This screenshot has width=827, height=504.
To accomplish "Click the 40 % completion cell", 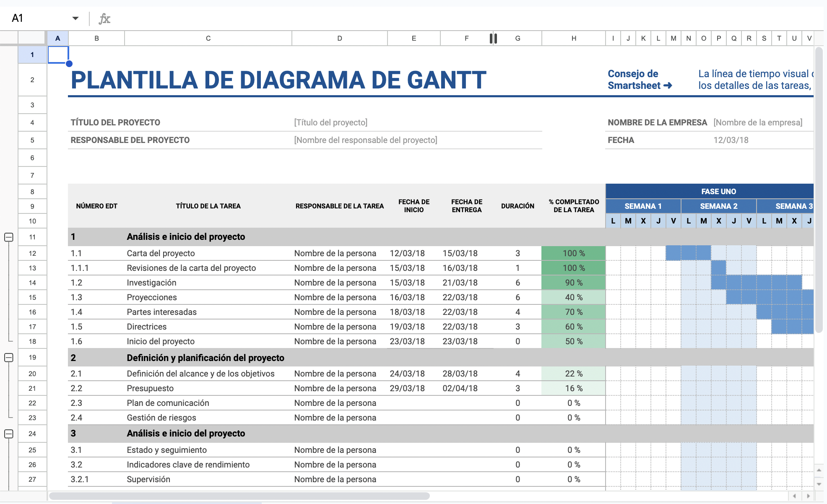I will click(x=574, y=297).
